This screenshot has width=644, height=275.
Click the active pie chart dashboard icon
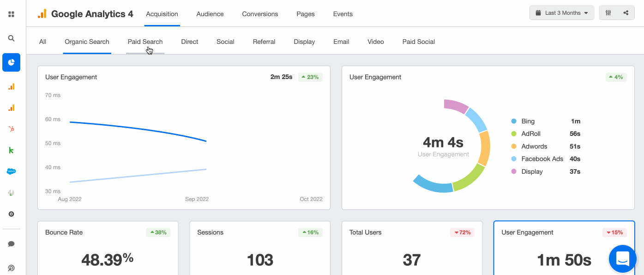tap(12, 62)
